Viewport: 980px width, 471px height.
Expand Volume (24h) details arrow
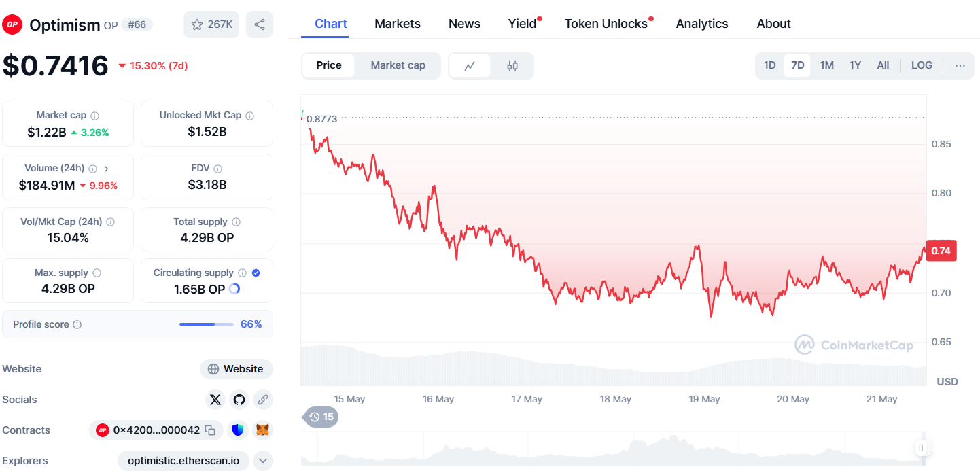(107, 169)
